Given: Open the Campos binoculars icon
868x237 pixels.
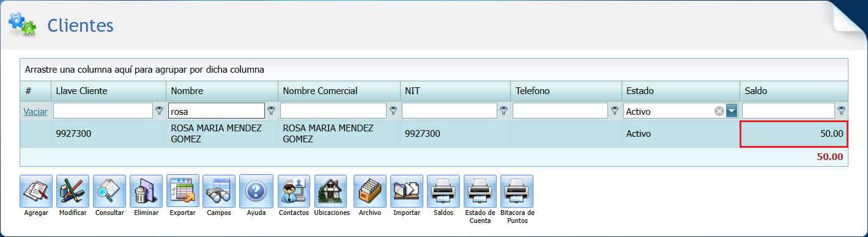Looking at the screenshot, I should tap(219, 191).
